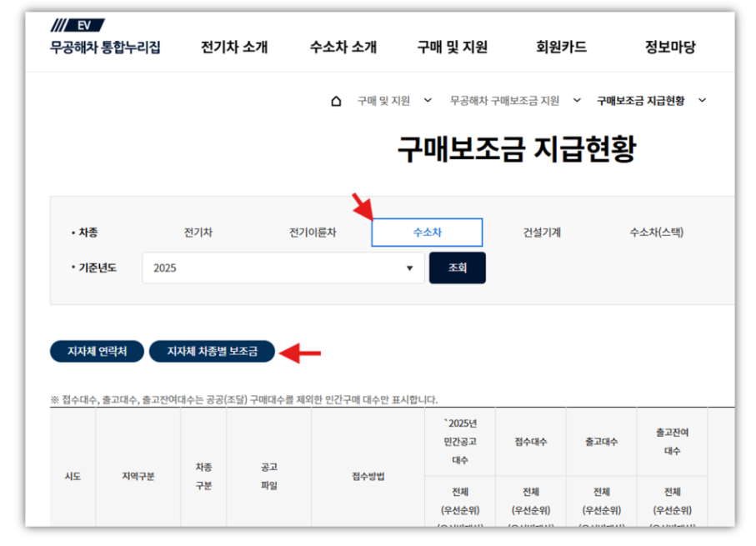Expand 구매보조금 지급현황 breadcrumb chevron
Image resolution: width=756 pixels, height=546 pixels.
pyautogui.click(x=702, y=101)
